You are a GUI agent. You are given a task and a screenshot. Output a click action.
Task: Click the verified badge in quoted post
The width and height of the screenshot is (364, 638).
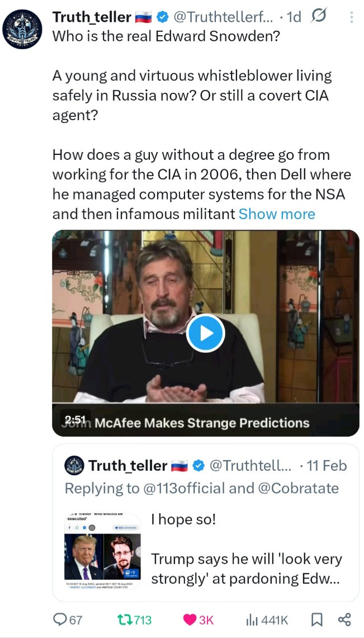(198, 465)
